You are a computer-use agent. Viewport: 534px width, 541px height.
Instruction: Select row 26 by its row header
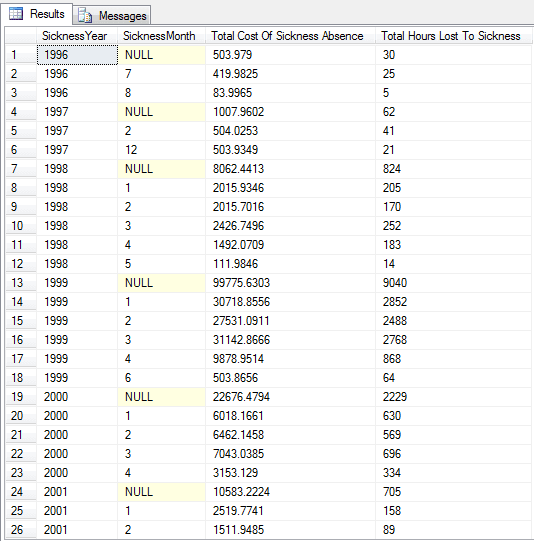(x=21, y=530)
